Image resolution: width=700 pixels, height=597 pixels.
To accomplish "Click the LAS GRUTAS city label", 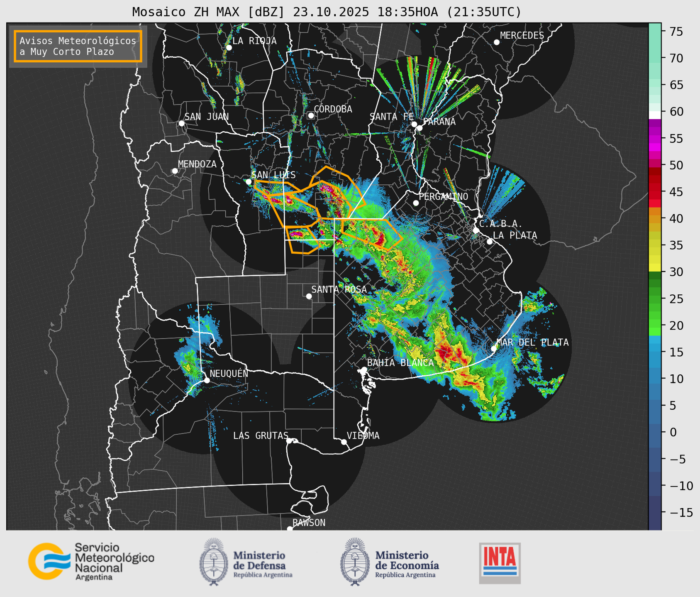I will [x=261, y=436].
